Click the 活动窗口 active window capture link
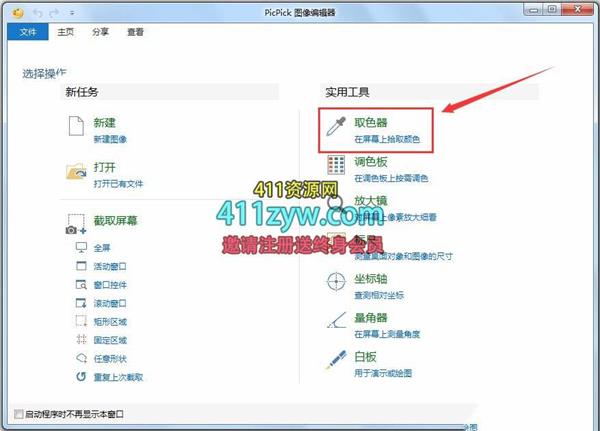Screen dimensions: 600x431 109,266
